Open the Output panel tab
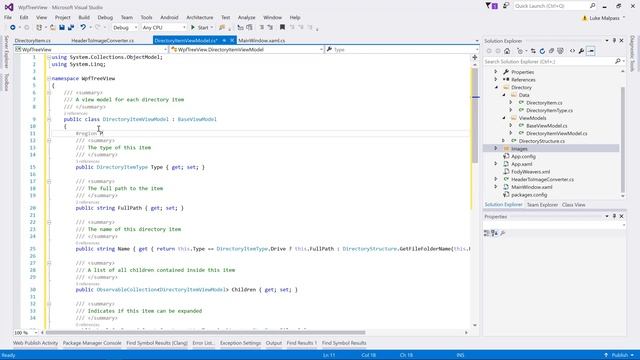The image size is (640, 360). pyautogui.click(x=274, y=343)
